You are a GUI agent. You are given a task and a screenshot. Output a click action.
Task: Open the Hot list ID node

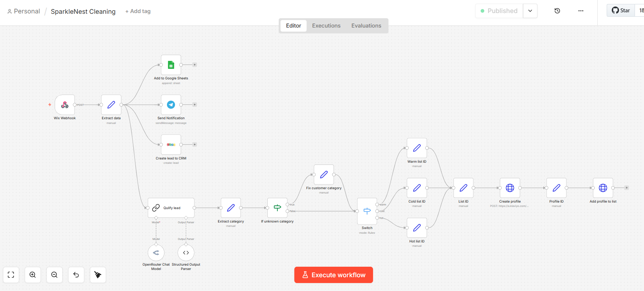(x=417, y=228)
